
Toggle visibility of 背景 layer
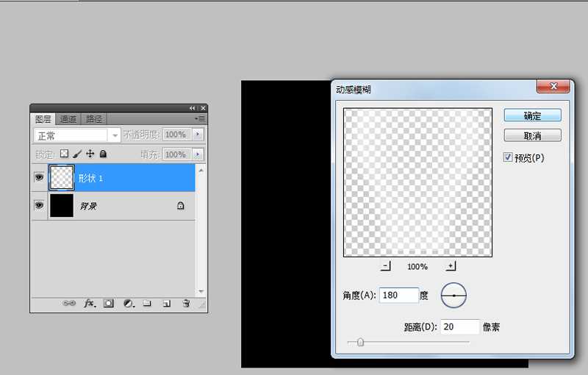[x=39, y=206]
